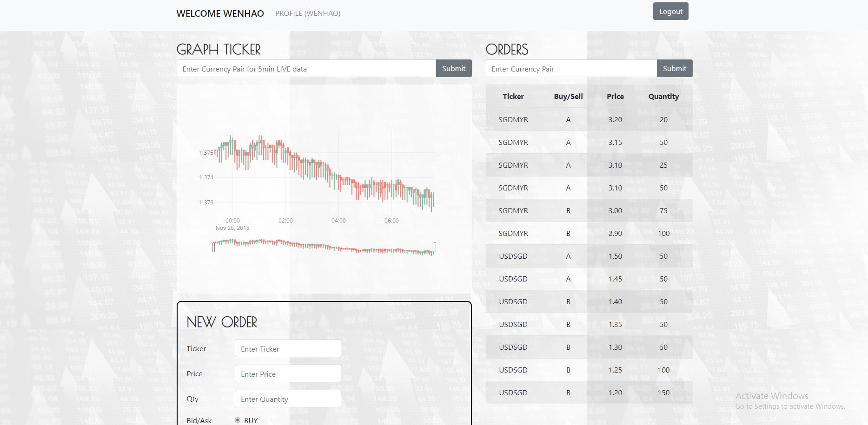
Task: Click the Enter Quantity input field
Action: pos(288,399)
